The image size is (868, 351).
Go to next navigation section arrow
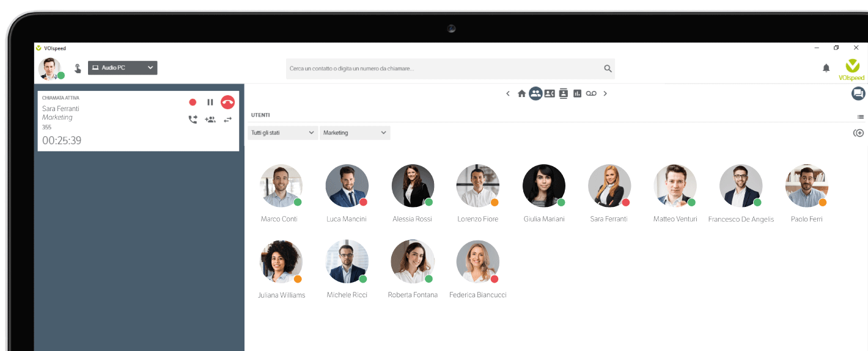point(605,93)
